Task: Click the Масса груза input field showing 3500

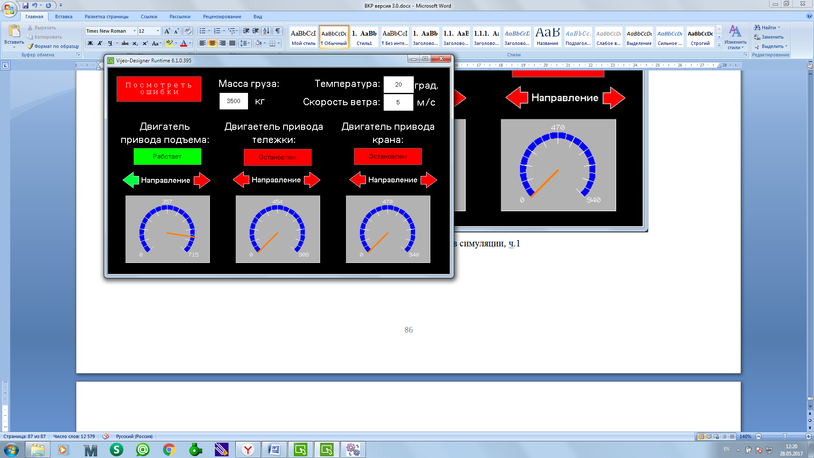Action: [x=234, y=101]
